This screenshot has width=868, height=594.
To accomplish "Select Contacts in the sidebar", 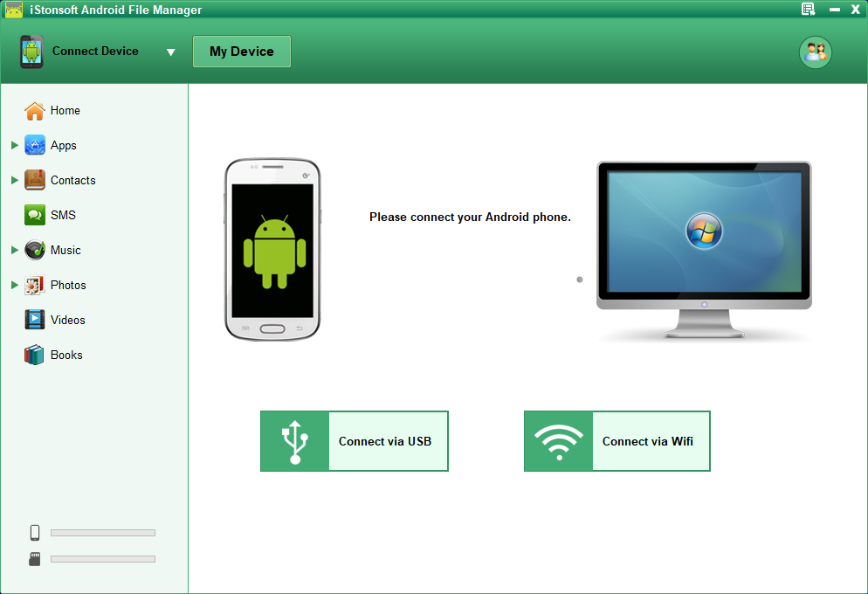I will (x=73, y=181).
